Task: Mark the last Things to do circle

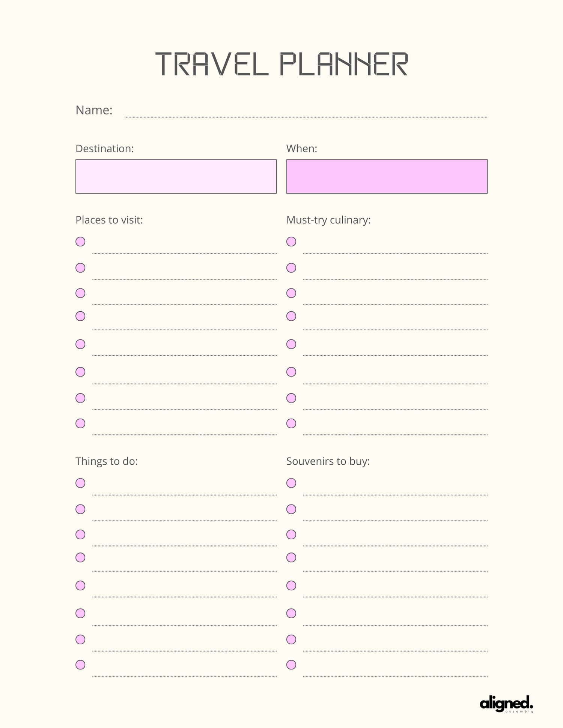Action: pyautogui.click(x=80, y=665)
